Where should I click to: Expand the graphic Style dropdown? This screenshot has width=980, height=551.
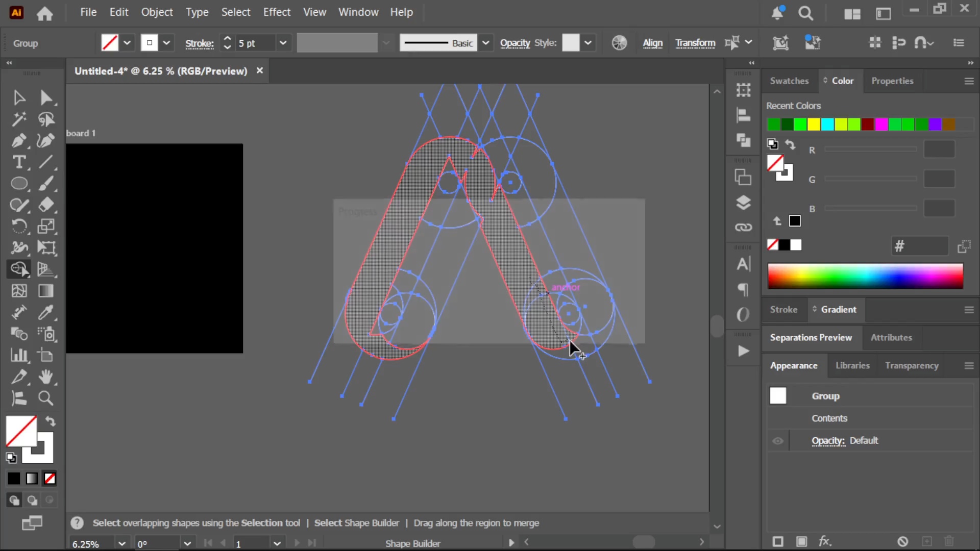(588, 43)
